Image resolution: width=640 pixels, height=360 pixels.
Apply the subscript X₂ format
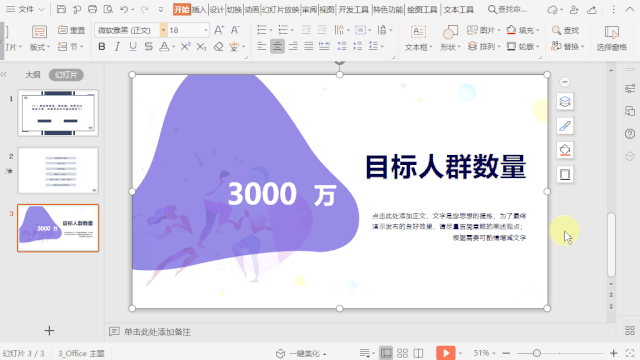[201, 47]
